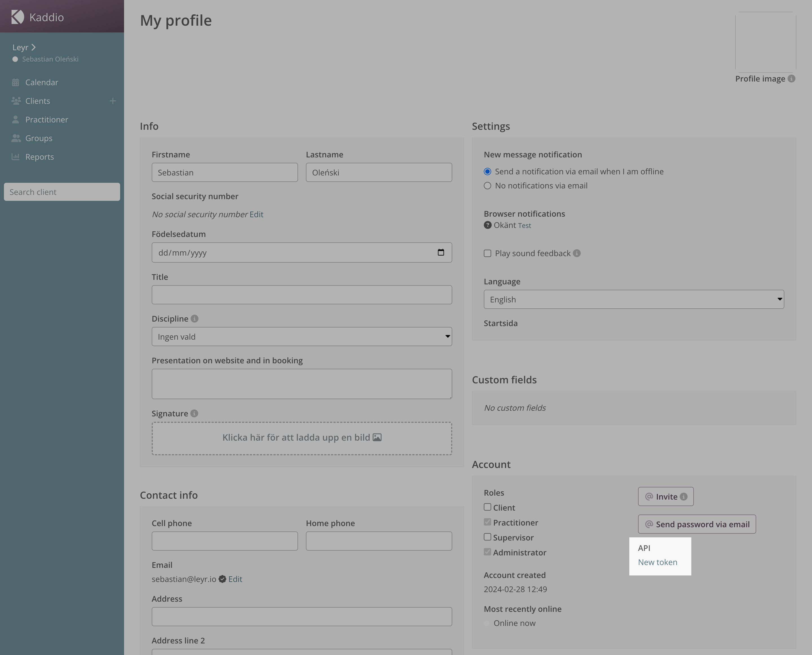812x655 pixels.
Task: Open Clients from the sidebar
Action: tap(37, 101)
